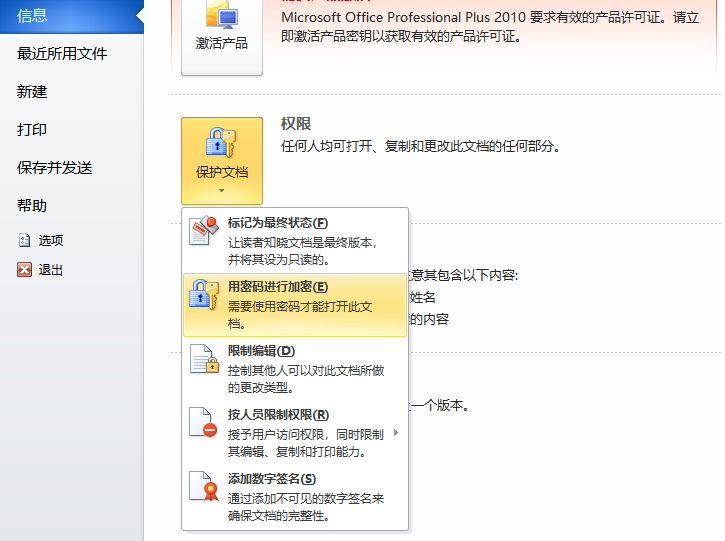Click the 保护文档 protect document button
Viewport: 725px width, 541px height.
pyautogui.click(x=222, y=160)
